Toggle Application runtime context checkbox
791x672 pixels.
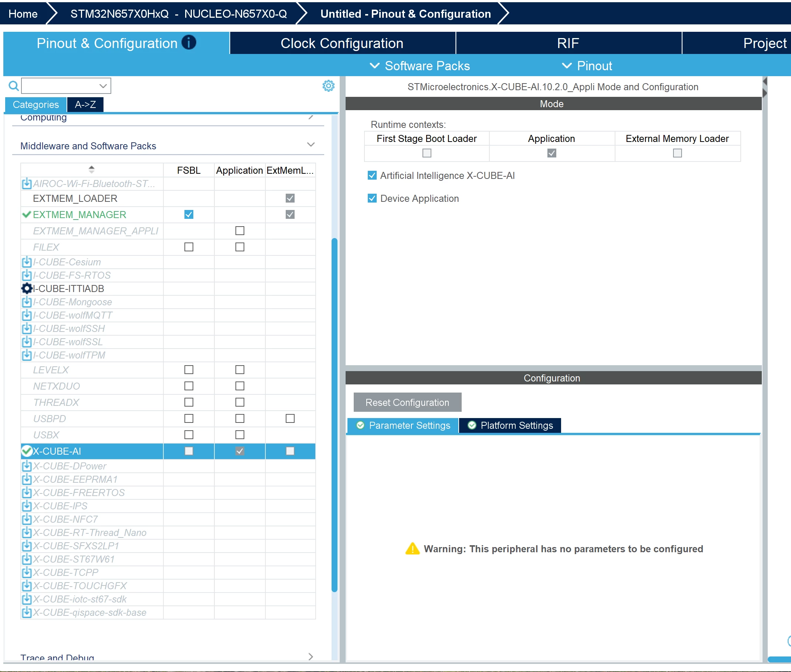(552, 153)
